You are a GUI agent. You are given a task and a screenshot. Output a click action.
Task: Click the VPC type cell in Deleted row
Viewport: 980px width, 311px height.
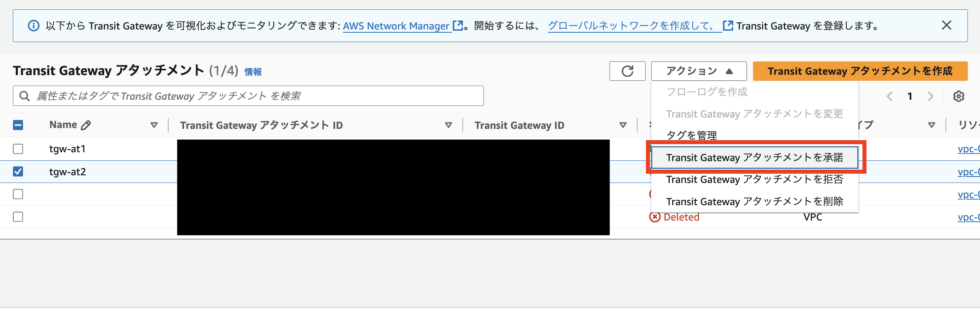[813, 217]
